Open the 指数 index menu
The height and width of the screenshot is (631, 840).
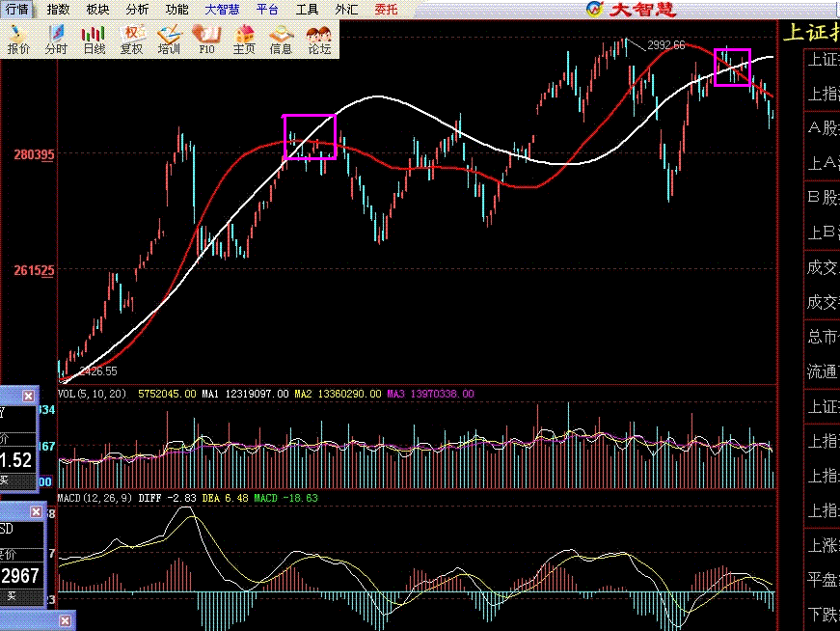58,9
